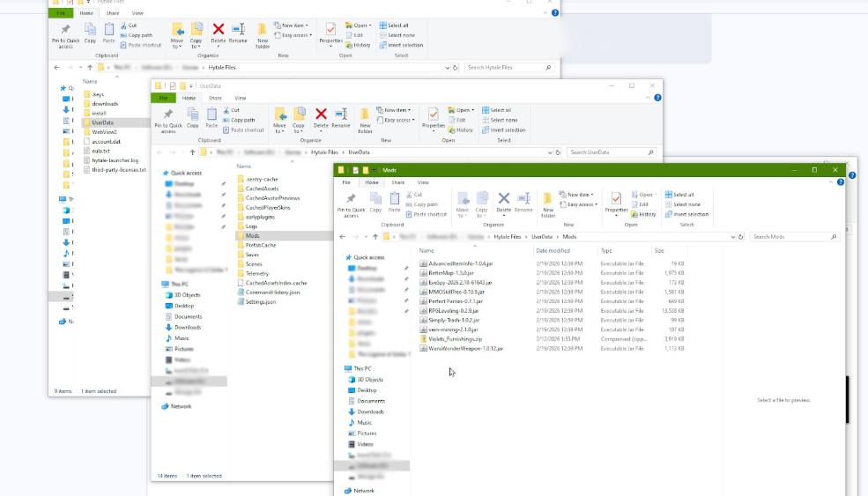
Task: Expand address history dropdown in Mods window
Action: tap(732, 236)
